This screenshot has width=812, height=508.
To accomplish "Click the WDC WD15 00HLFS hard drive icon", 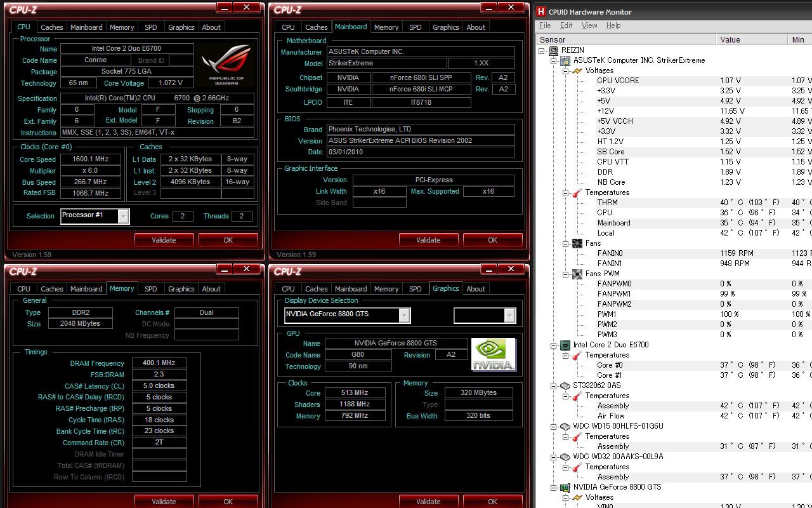I will pyautogui.click(x=565, y=426).
